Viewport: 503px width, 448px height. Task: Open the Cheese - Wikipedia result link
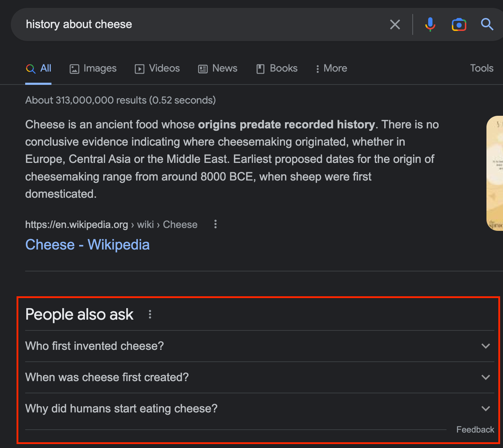point(87,245)
